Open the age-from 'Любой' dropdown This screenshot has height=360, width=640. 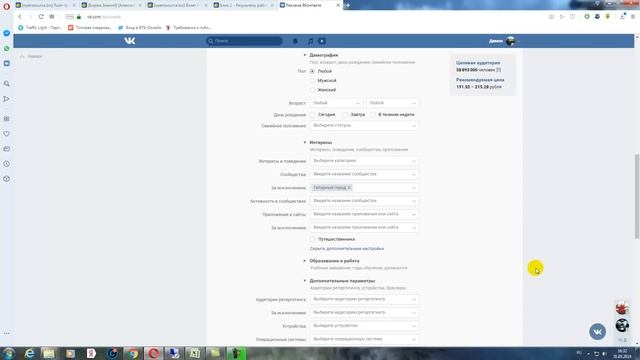[x=336, y=103]
